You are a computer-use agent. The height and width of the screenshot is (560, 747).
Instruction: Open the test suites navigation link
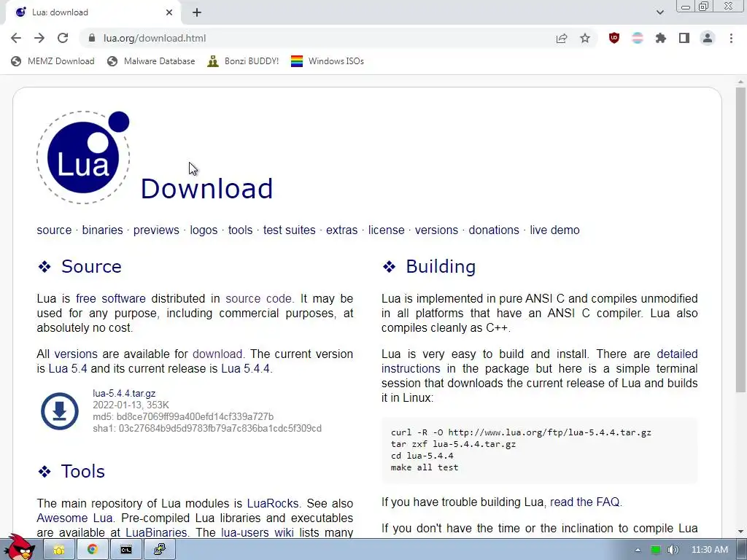point(289,230)
